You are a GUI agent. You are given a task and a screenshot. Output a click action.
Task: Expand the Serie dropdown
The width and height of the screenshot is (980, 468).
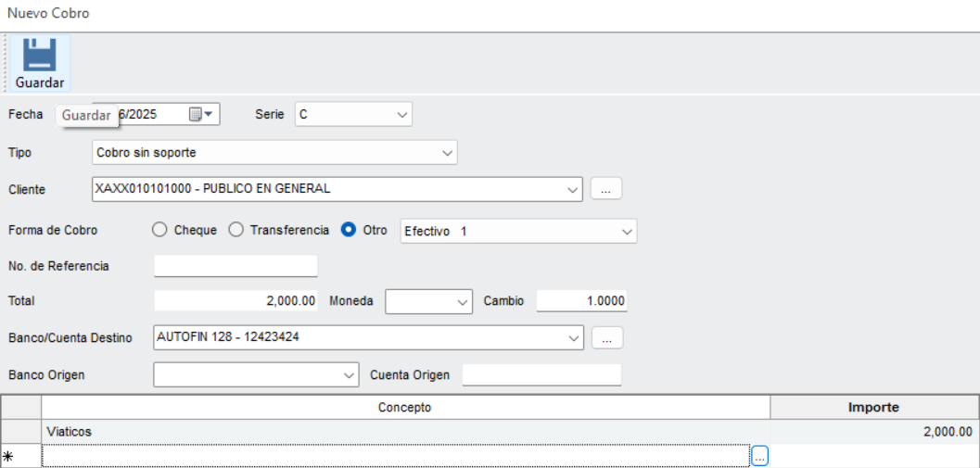(354, 114)
